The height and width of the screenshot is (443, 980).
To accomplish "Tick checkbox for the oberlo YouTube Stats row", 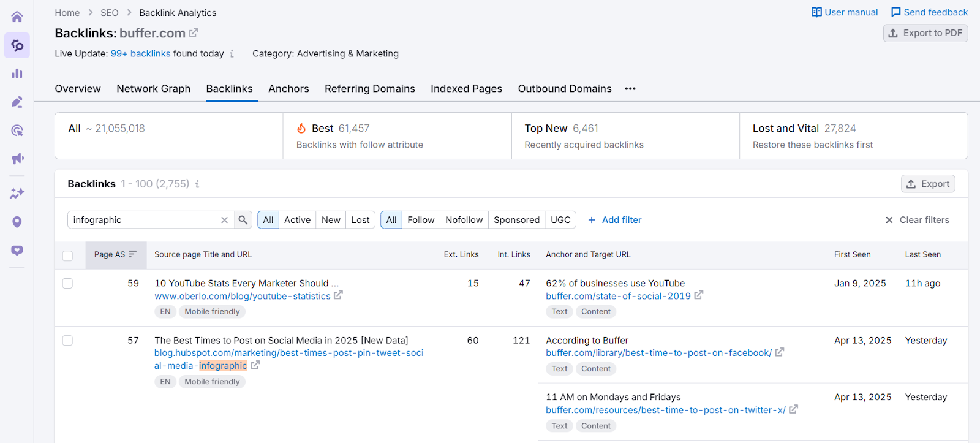I will click(67, 283).
